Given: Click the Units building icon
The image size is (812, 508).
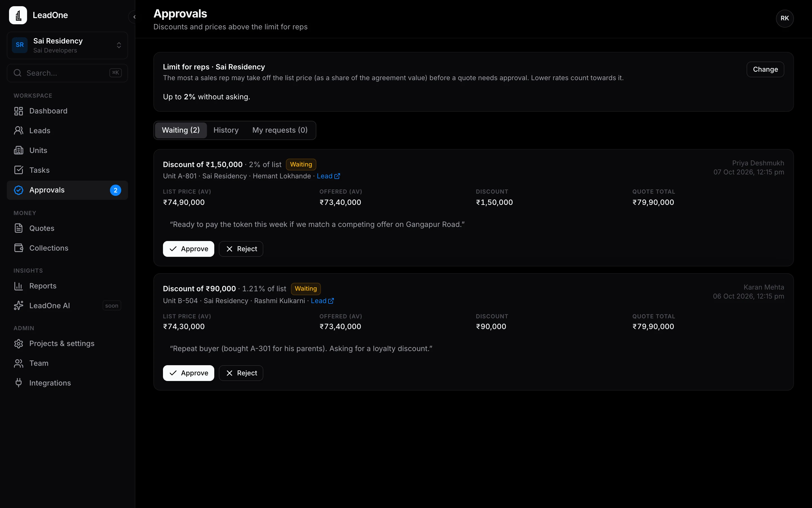Looking at the screenshot, I should pyautogui.click(x=18, y=150).
